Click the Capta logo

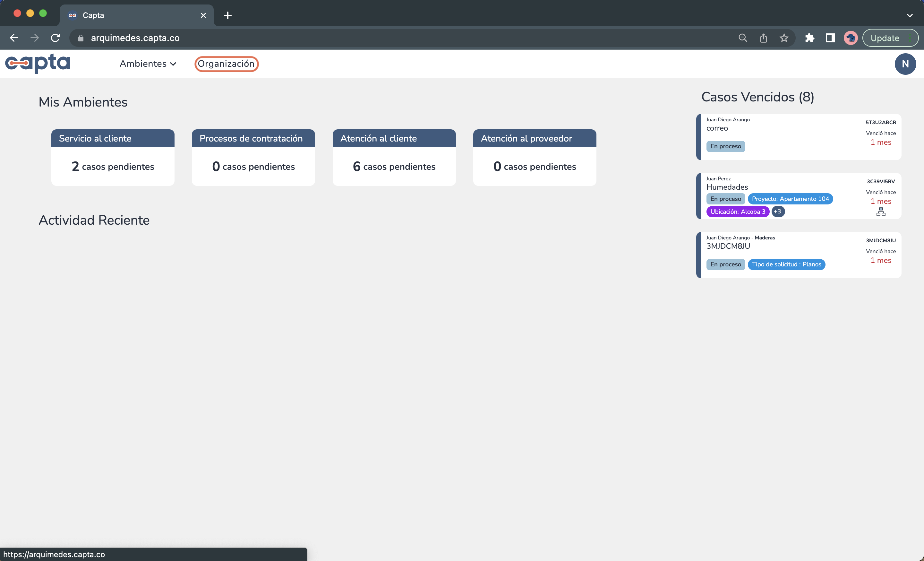pyautogui.click(x=38, y=63)
